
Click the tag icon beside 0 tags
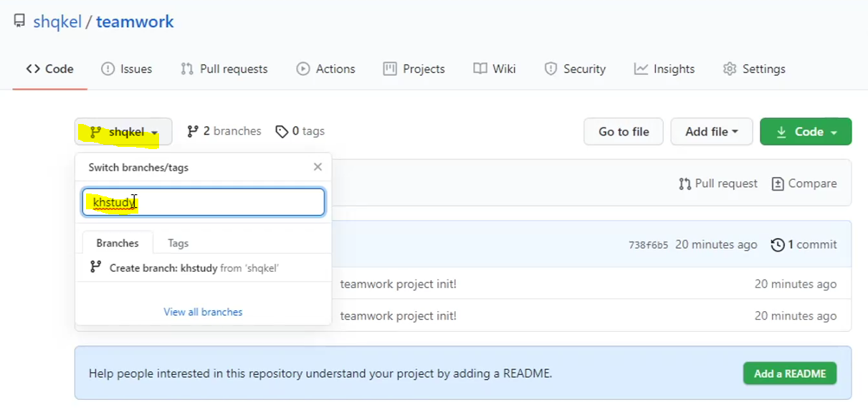point(282,131)
